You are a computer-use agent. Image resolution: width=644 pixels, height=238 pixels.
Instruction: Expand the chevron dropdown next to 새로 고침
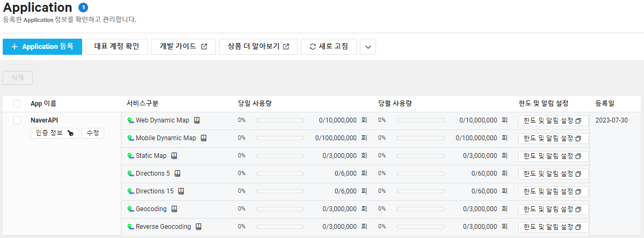[368, 47]
